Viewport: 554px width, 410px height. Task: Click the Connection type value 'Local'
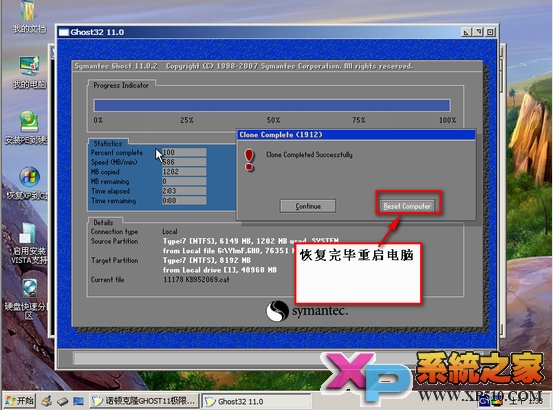tap(170, 232)
